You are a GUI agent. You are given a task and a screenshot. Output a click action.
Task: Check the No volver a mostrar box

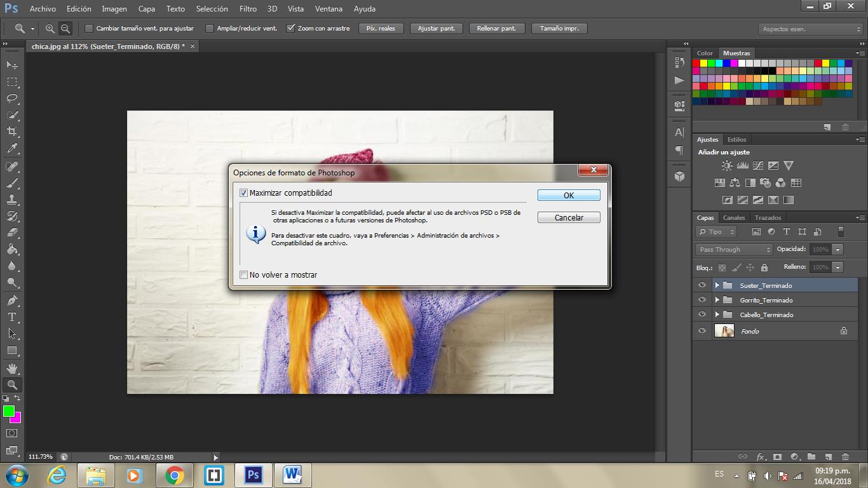click(244, 275)
